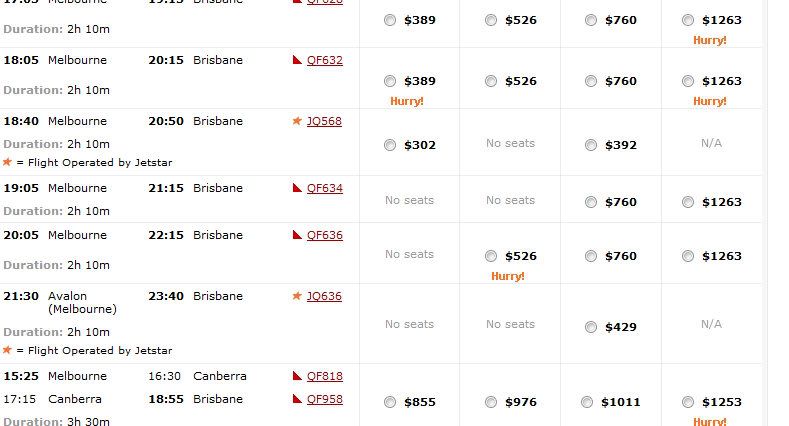Select the $760 fare for the 19:05 flight QF634
Image resolution: width=789 pixels, height=426 pixels.
point(591,202)
